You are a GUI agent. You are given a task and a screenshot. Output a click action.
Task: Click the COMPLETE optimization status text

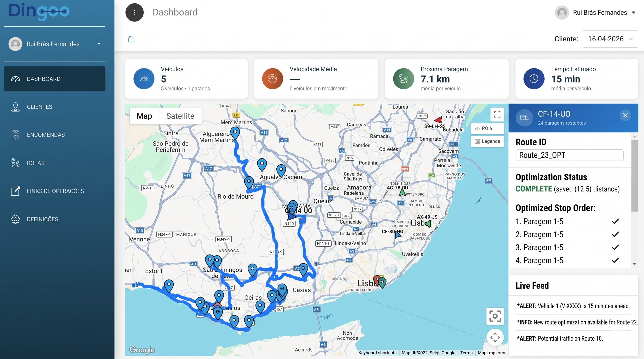pos(534,189)
